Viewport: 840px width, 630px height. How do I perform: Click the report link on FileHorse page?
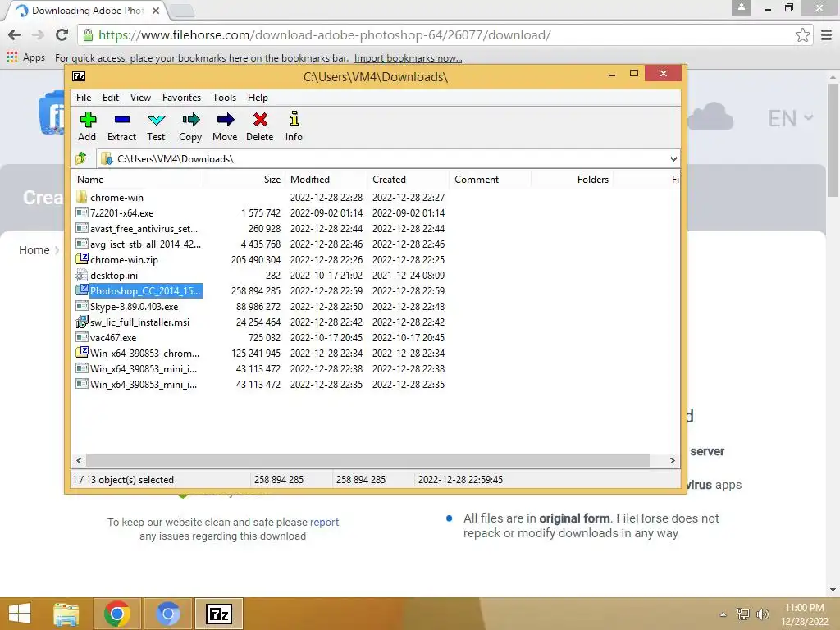324,522
